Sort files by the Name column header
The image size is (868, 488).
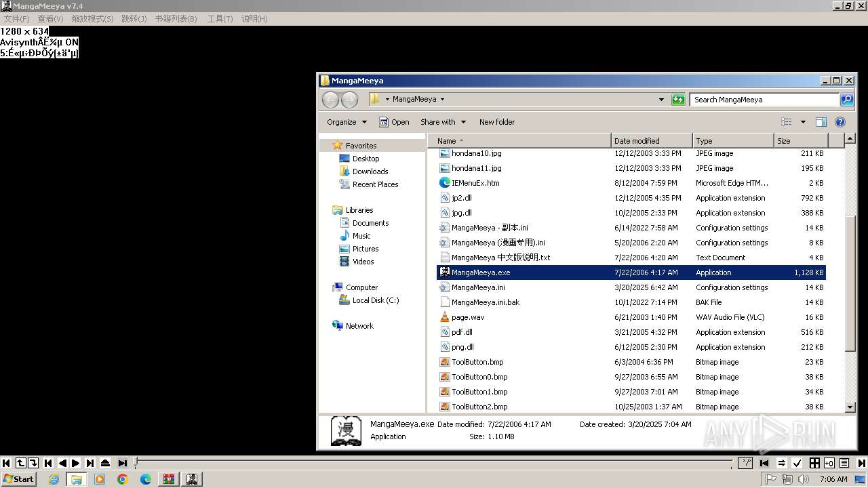[519, 140]
